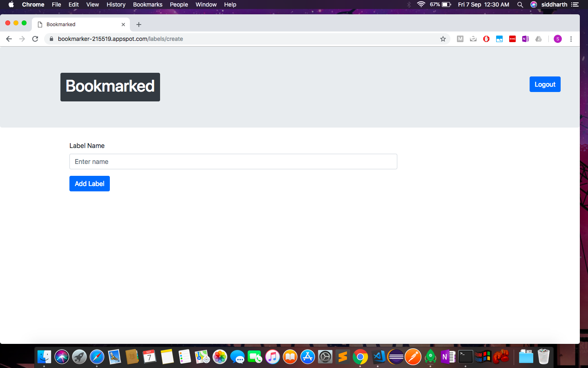Open Notification Center list icon

(575, 4)
